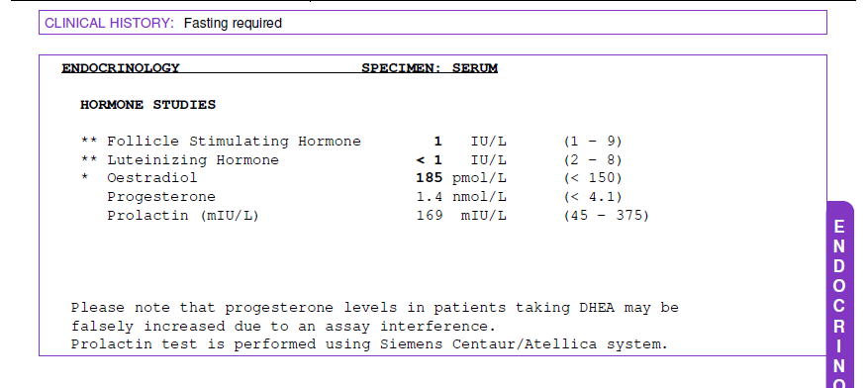
Task: Click the Oestradiol result value 185
Action: pos(430,178)
